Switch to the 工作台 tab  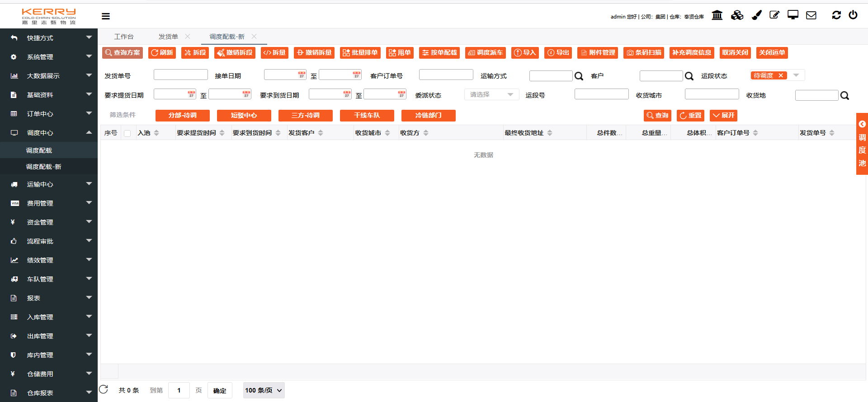124,37
